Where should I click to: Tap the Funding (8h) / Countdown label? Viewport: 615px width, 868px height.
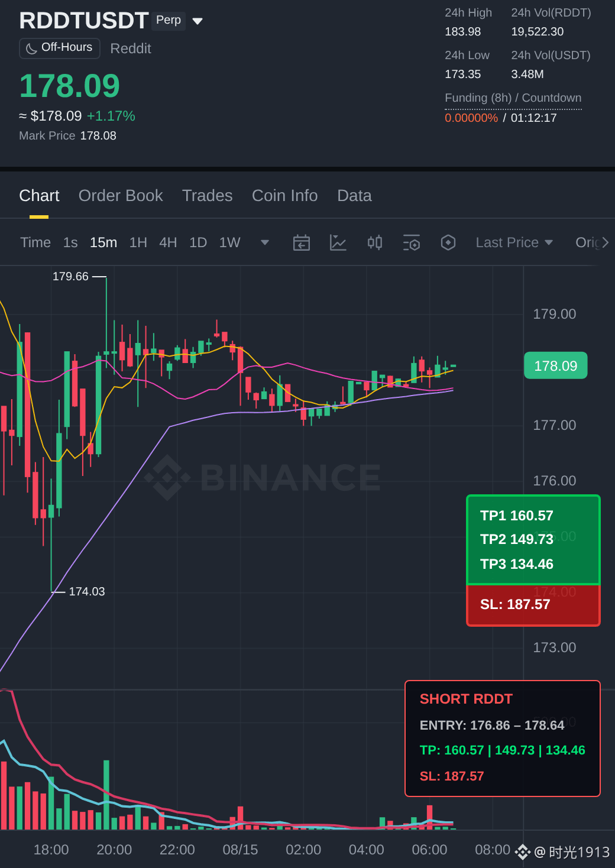513,98
